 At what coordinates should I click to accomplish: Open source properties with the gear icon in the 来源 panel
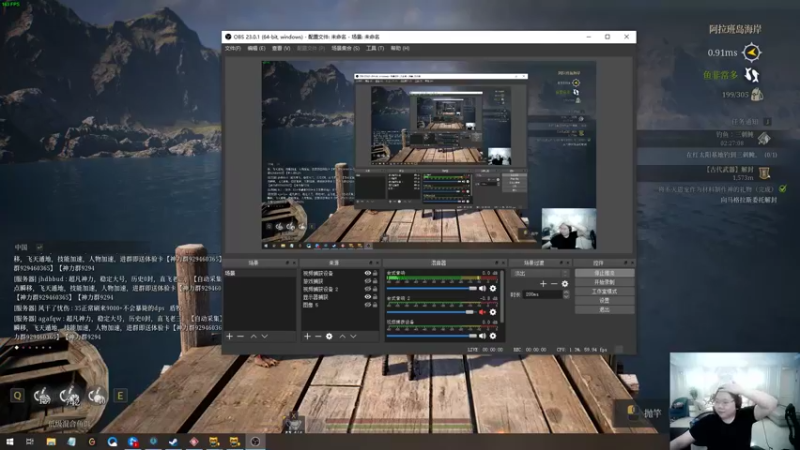click(x=329, y=337)
